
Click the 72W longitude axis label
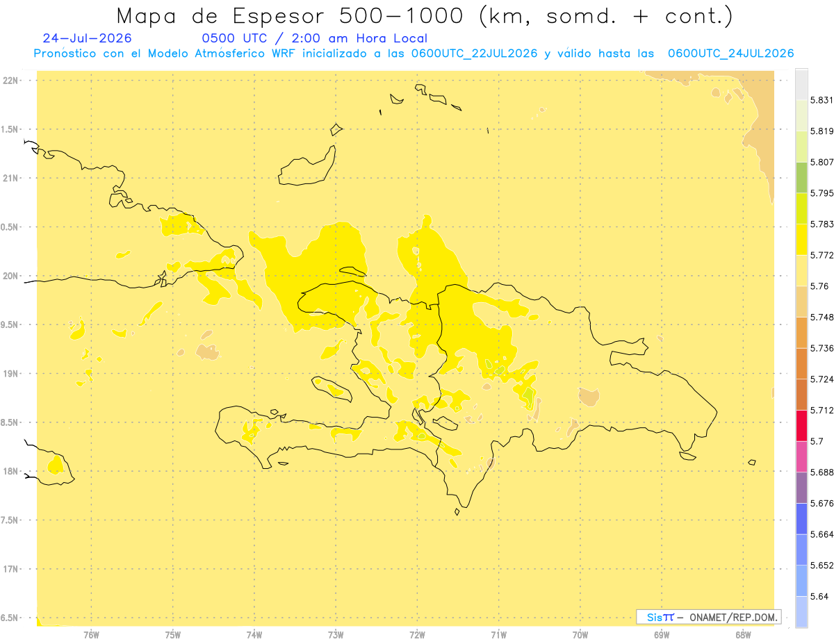417,636
